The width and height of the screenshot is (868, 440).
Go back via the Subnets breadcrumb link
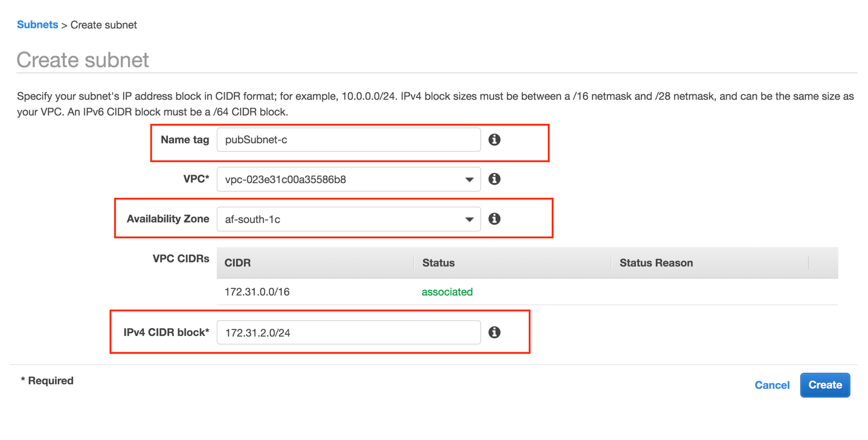pos(37,25)
